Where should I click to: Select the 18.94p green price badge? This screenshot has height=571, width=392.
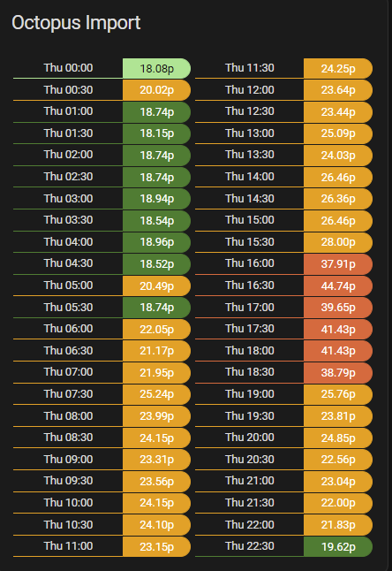157,199
